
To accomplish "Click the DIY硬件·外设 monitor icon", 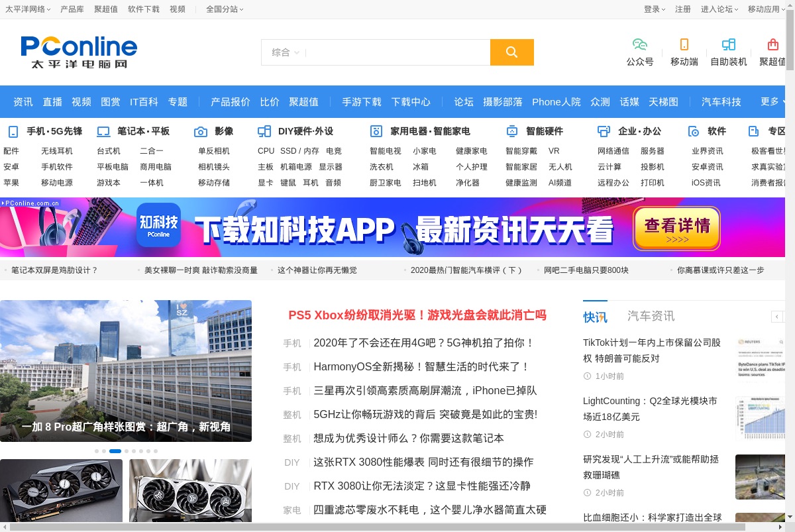I will tap(264, 131).
